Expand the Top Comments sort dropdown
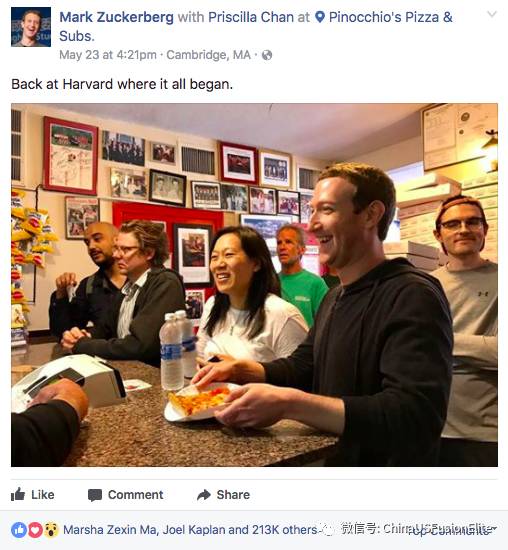This screenshot has height=550, width=508. pos(454,530)
